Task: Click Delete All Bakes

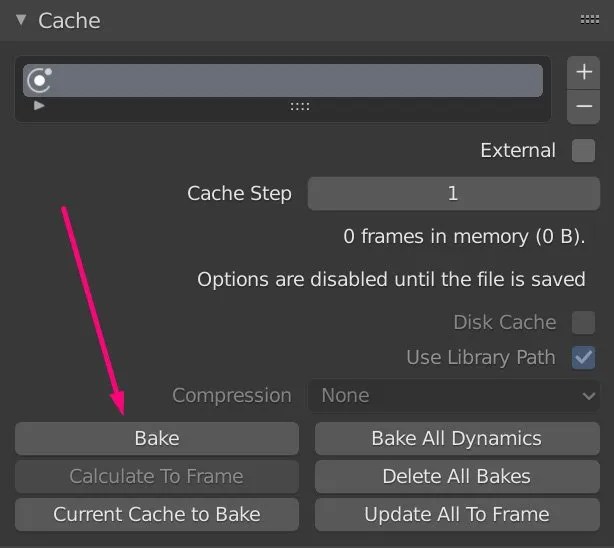Action: tap(456, 476)
